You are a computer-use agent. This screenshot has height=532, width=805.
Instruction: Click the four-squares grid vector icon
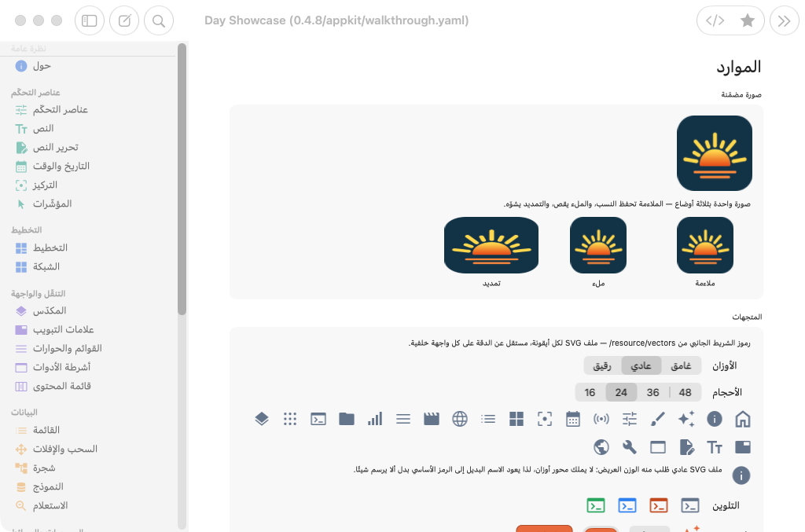[516, 419]
